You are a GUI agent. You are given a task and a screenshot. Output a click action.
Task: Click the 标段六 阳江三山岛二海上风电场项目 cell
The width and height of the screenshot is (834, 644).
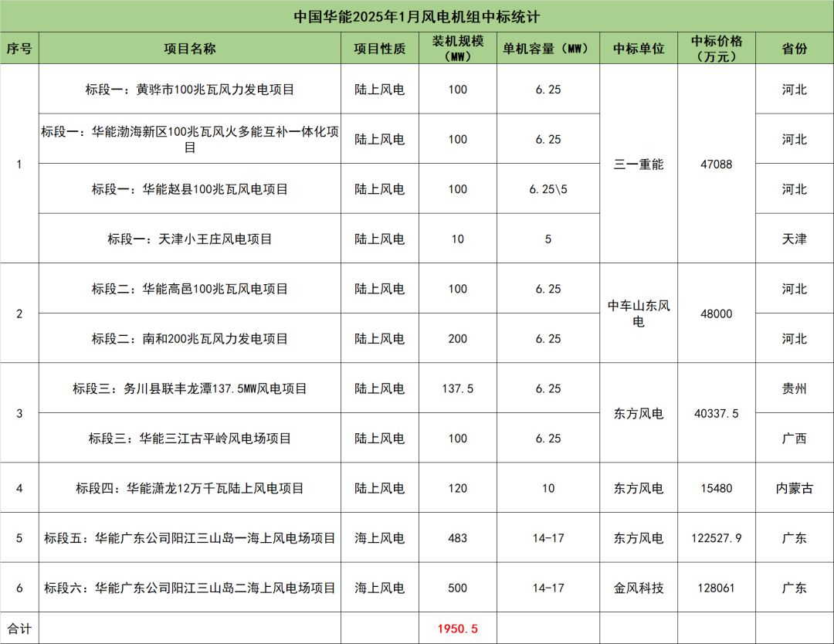(190, 588)
